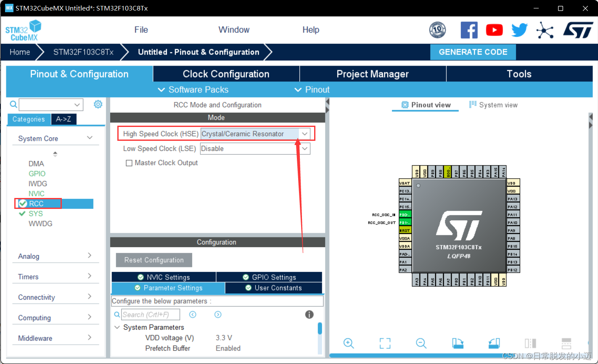Open the YouTube channel icon
598x364 pixels.
(x=494, y=30)
